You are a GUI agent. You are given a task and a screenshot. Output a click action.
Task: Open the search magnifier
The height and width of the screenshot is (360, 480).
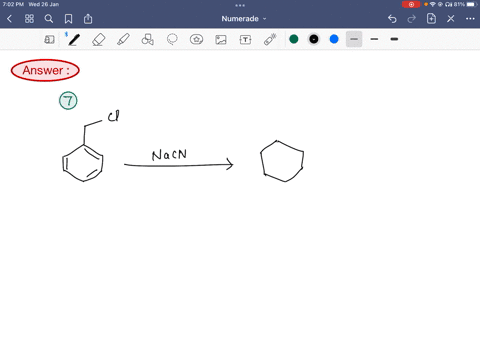[49, 19]
